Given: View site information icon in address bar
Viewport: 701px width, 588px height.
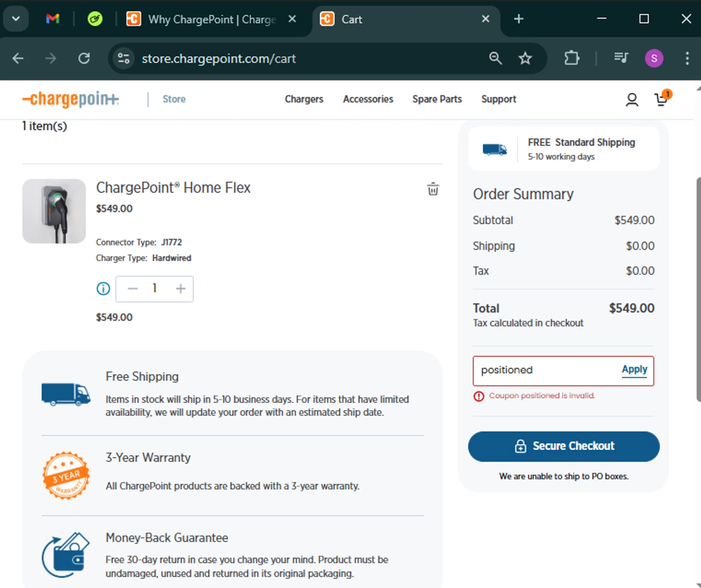Looking at the screenshot, I should [x=124, y=58].
